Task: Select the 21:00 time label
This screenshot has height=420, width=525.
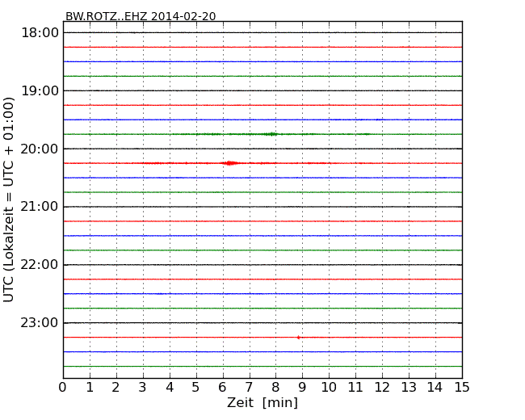Action: [x=40, y=207]
